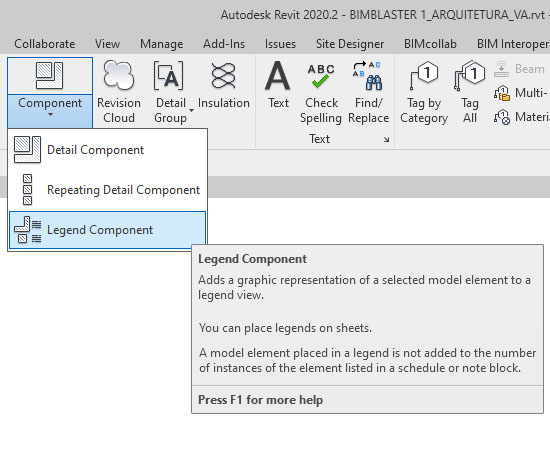550x453 pixels.
Task: Switch to the BIMcollab tab
Action: [430, 44]
